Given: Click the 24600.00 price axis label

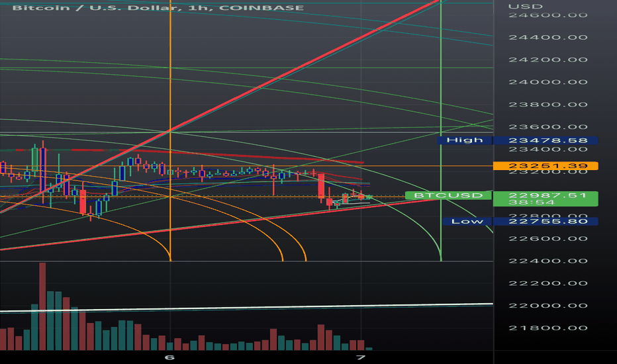Looking at the screenshot, I should [548, 15].
